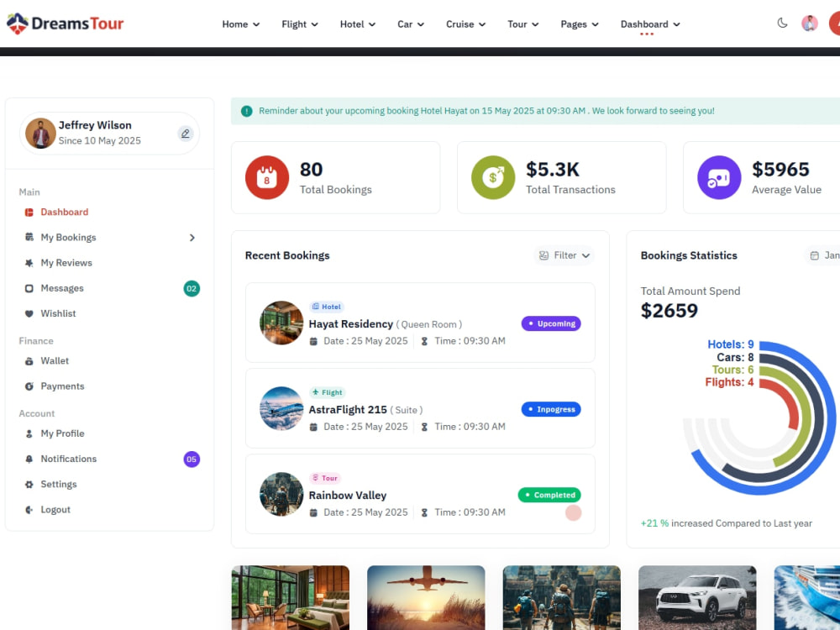This screenshot has width=840, height=630.
Task: Click the My Reviews icon
Action: point(29,263)
